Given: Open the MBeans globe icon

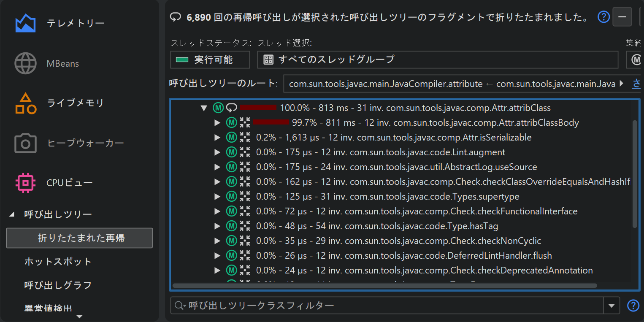Looking at the screenshot, I should coord(25,64).
